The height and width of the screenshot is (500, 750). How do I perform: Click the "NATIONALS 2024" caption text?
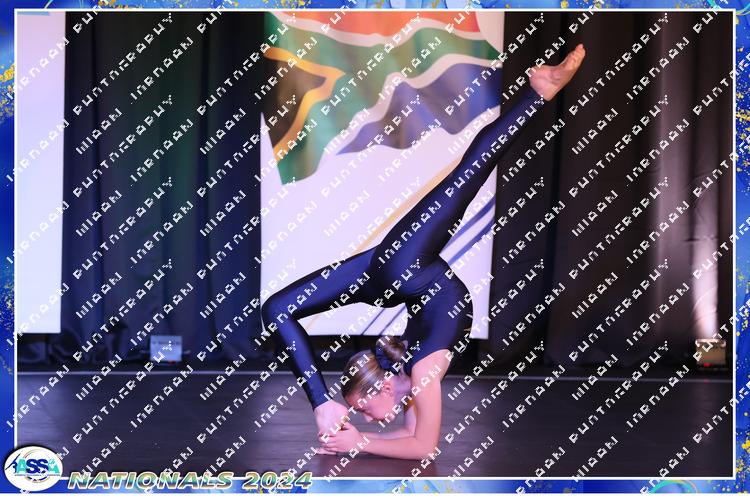pos(190,480)
